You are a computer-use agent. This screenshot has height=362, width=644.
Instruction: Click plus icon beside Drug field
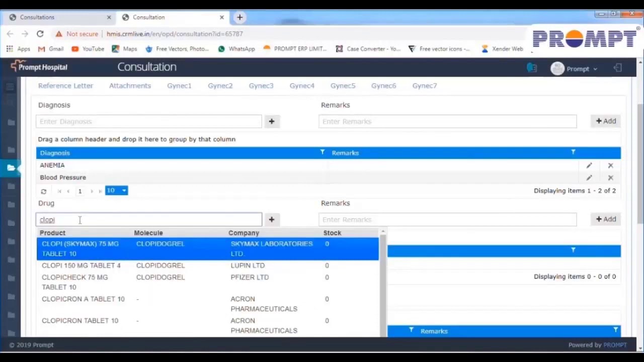(271, 219)
